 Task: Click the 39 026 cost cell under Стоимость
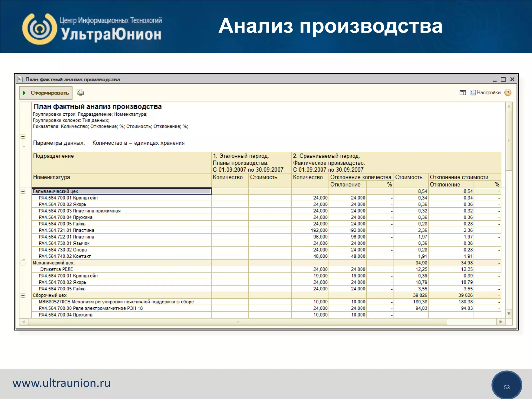tap(411, 295)
